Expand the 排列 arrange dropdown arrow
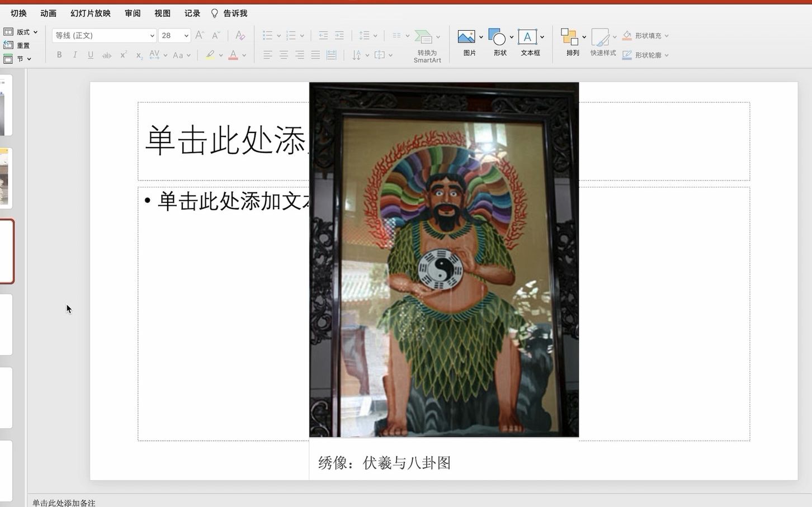812x507 pixels. point(584,37)
